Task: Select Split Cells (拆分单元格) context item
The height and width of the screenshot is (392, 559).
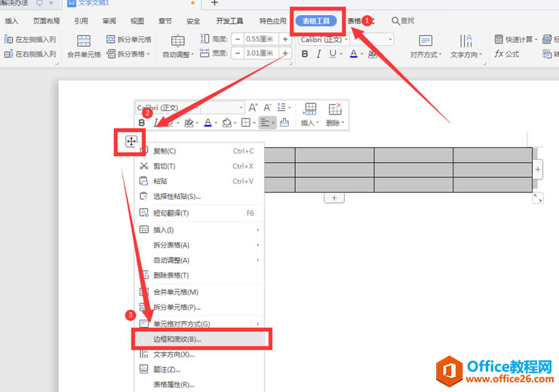Action: pyautogui.click(x=199, y=307)
